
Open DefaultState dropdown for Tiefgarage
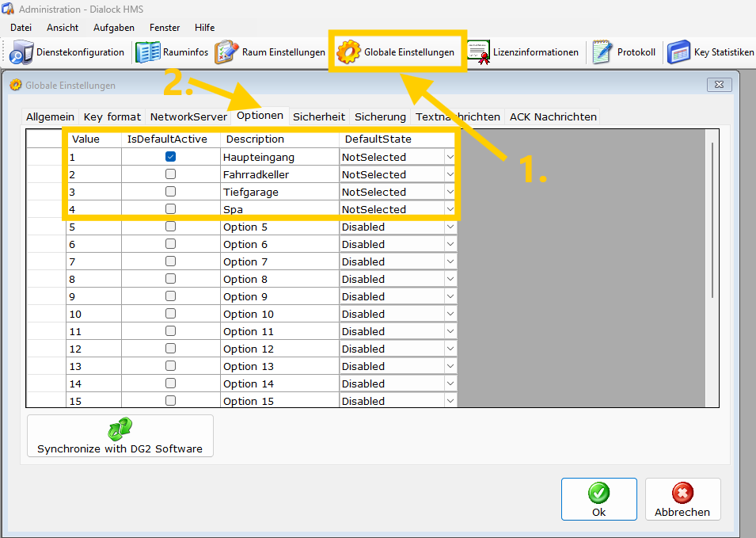tap(450, 192)
